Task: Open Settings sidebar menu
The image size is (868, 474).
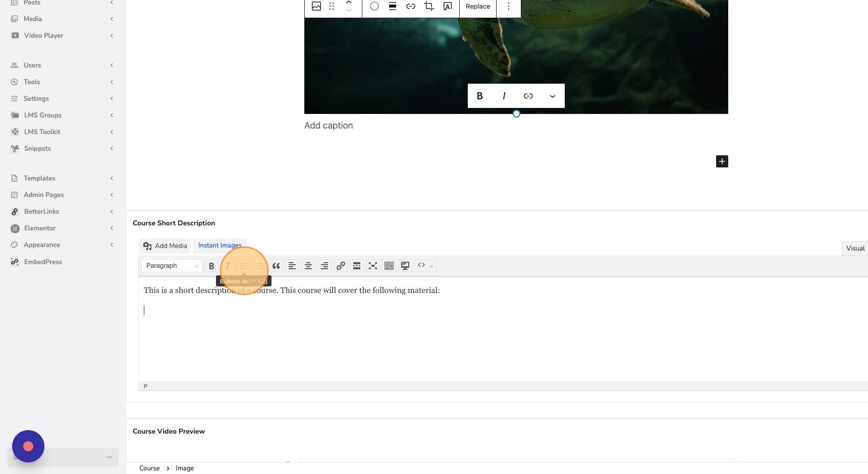Action: (36, 98)
